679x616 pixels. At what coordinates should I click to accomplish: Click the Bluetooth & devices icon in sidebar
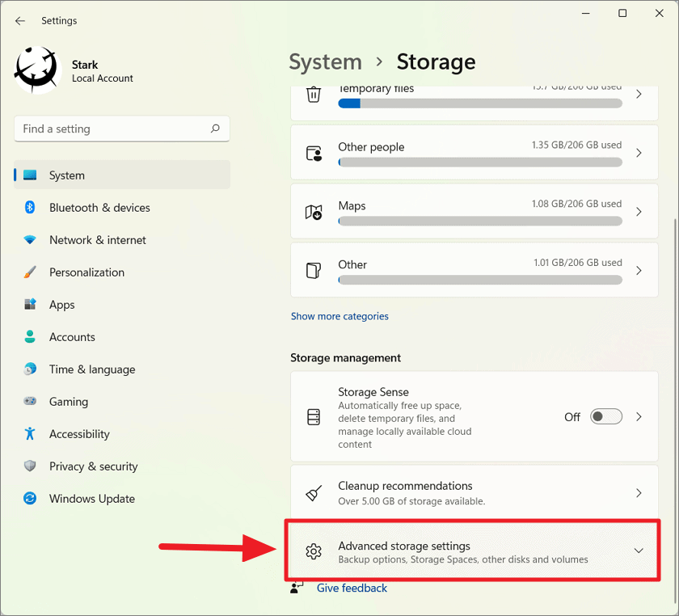pos(29,208)
